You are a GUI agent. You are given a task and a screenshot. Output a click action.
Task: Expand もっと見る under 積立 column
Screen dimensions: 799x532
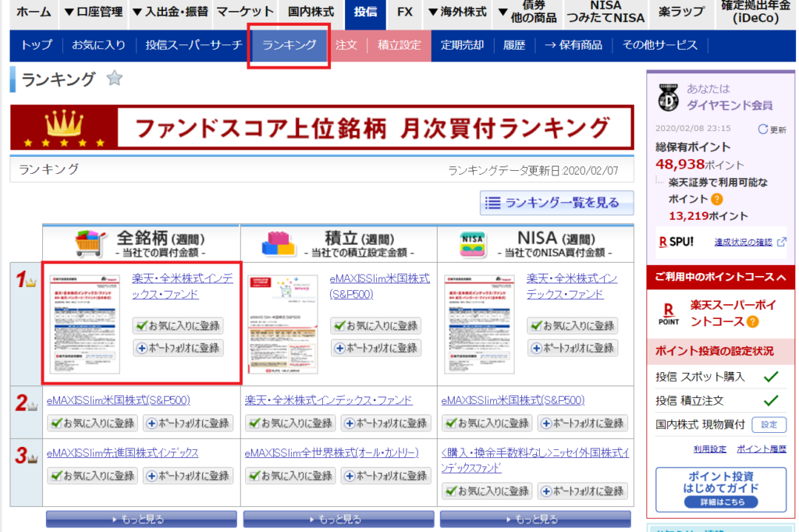pyautogui.click(x=339, y=520)
